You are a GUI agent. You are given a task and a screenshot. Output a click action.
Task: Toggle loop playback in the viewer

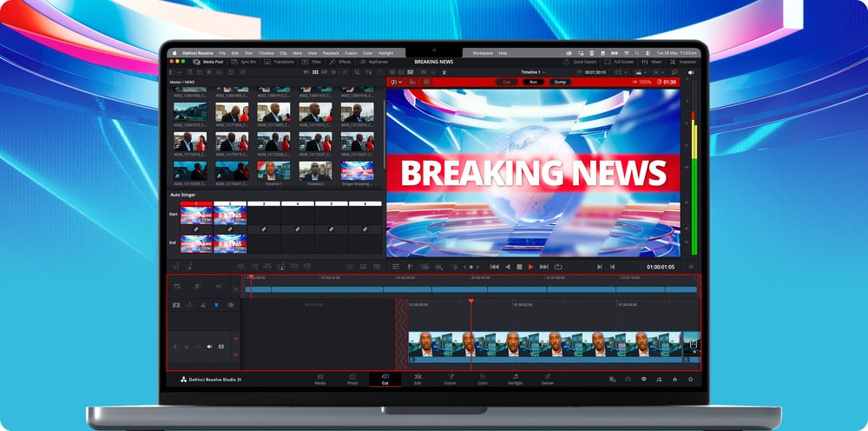click(558, 267)
